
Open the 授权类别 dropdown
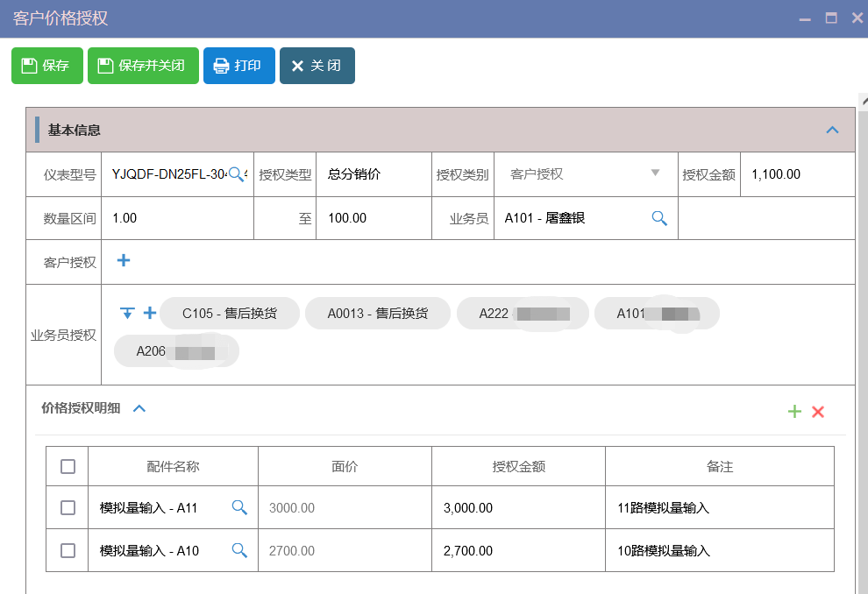click(x=656, y=174)
